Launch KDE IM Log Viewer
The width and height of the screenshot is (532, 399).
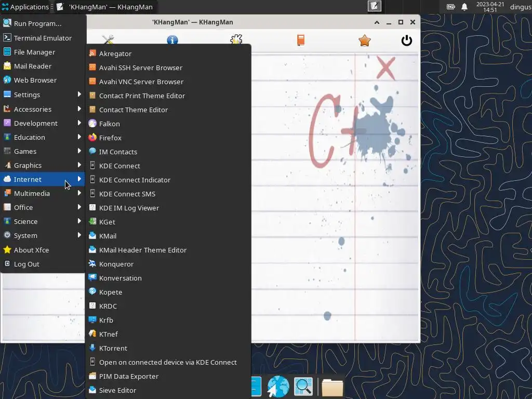point(168,208)
